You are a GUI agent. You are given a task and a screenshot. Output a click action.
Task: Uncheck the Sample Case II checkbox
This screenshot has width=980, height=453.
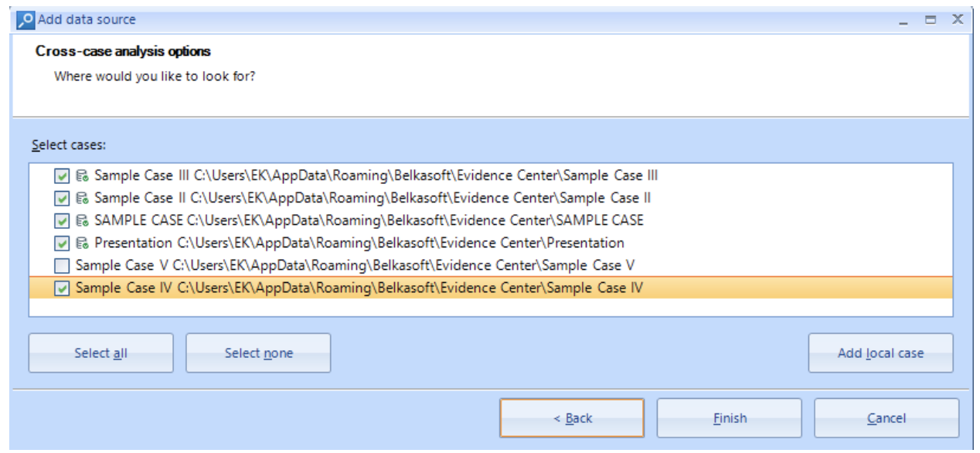coord(63,198)
